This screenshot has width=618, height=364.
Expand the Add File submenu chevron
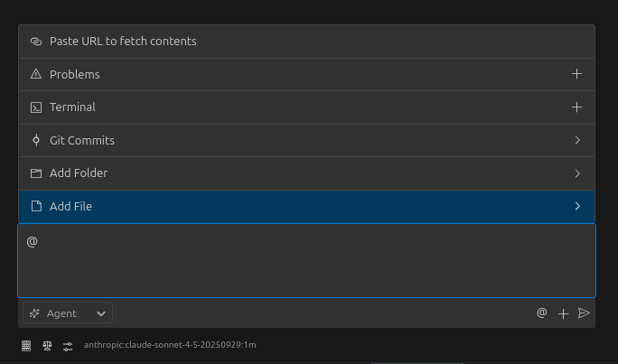pyautogui.click(x=577, y=206)
